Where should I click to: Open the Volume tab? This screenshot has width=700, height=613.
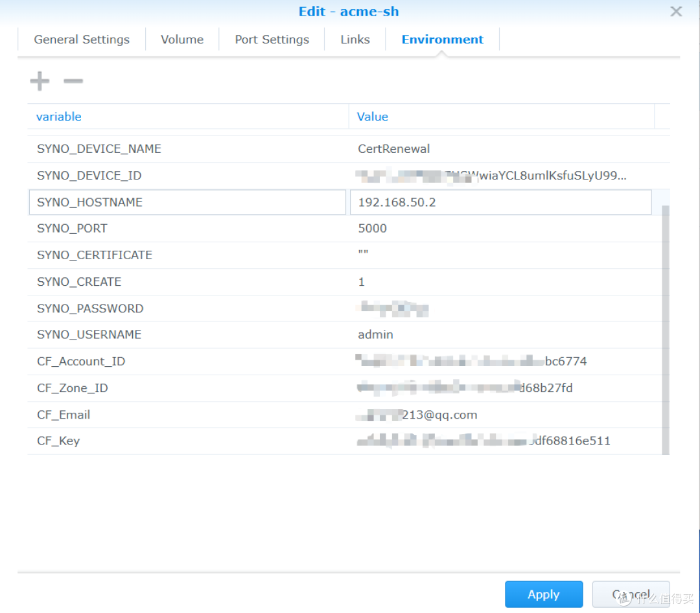point(182,40)
